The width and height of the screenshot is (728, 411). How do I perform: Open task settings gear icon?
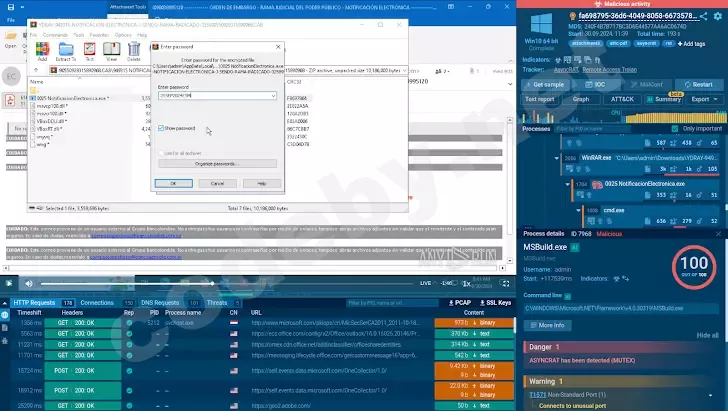point(718,16)
